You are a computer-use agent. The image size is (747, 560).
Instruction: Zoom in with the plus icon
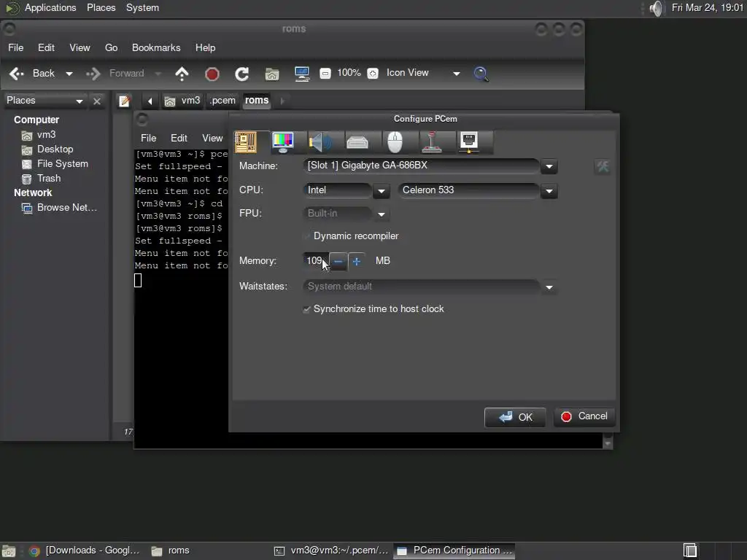click(373, 74)
